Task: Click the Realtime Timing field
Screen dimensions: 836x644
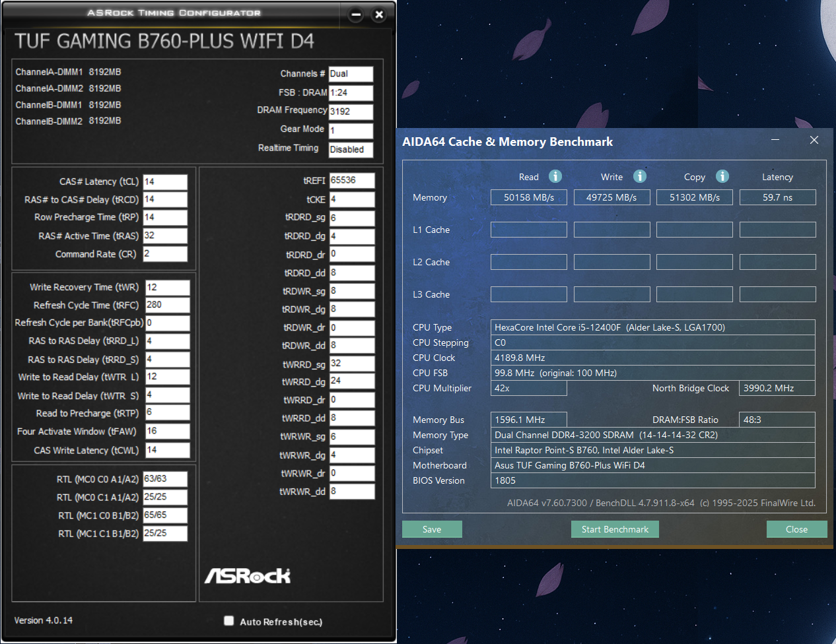Action: (x=351, y=150)
